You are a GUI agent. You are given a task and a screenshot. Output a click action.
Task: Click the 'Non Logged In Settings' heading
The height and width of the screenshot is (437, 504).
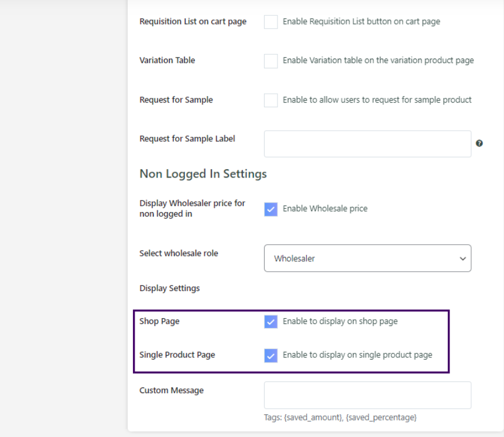(203, 174)
